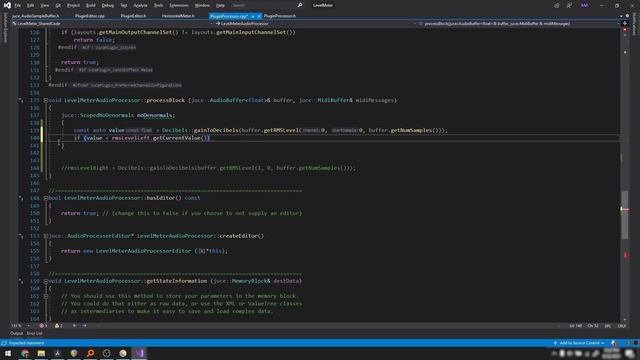Screen dimensions: 640x360
Task: Collapse getStateInformation function at line 159
Action: (46, 281)
